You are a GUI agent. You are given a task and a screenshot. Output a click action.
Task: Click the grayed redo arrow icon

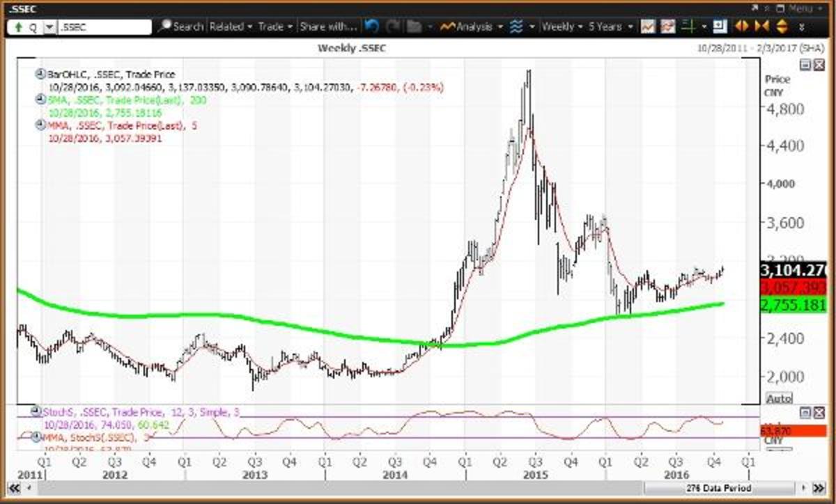[394, 26]
